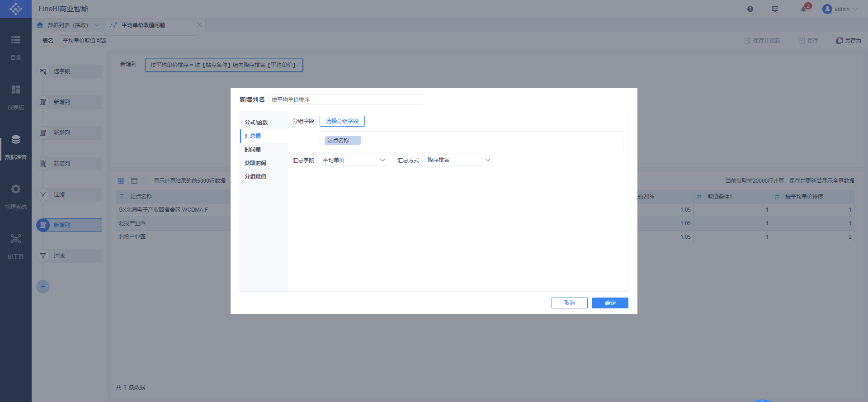This screenshot has width=868, height=402.
Task: Click the home icon of 数据列表 tab
Action: point(40,25)
